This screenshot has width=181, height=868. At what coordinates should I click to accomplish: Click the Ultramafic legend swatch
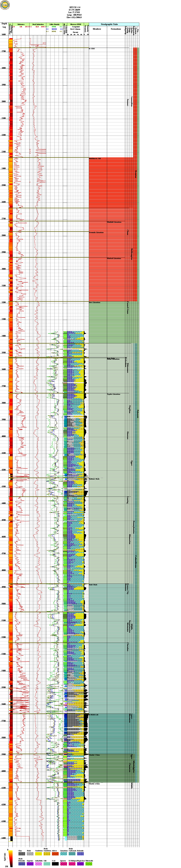(x=89, y=864)
